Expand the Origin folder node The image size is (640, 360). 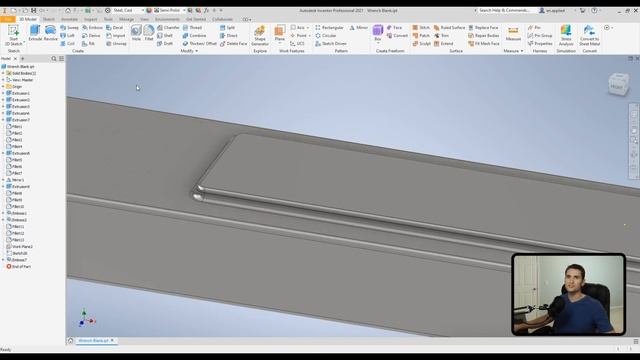click(3, 87)
